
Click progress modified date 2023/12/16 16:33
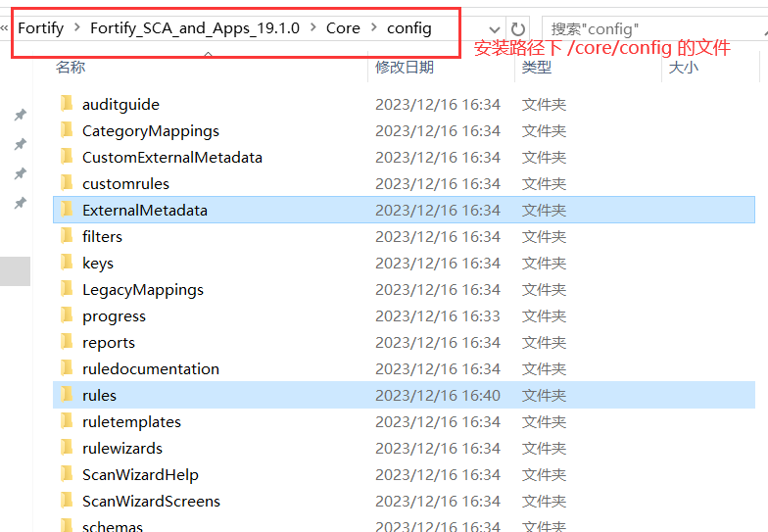(438, 315)
